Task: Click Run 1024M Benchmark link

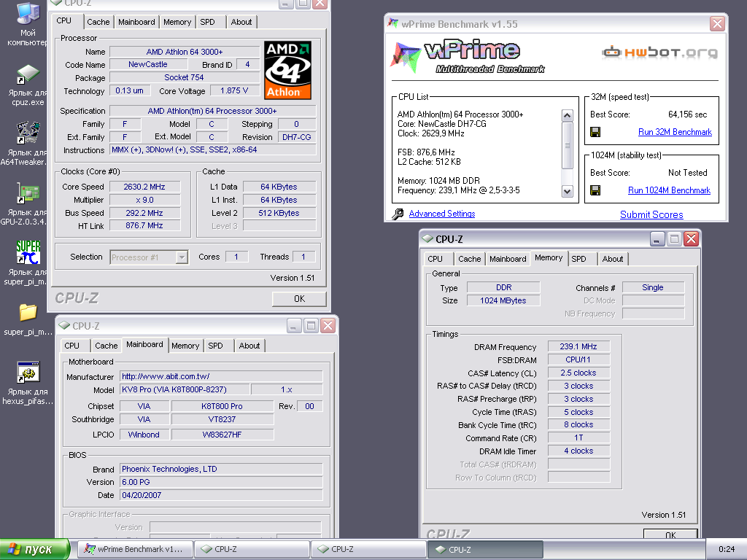Action: pos(669,190)
